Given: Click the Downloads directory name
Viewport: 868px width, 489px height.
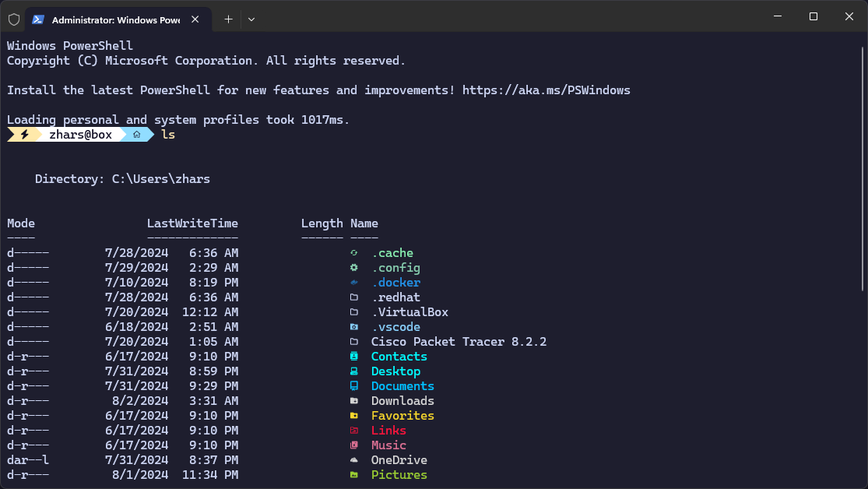Looking at the screenshot, I should coord(402,401).
